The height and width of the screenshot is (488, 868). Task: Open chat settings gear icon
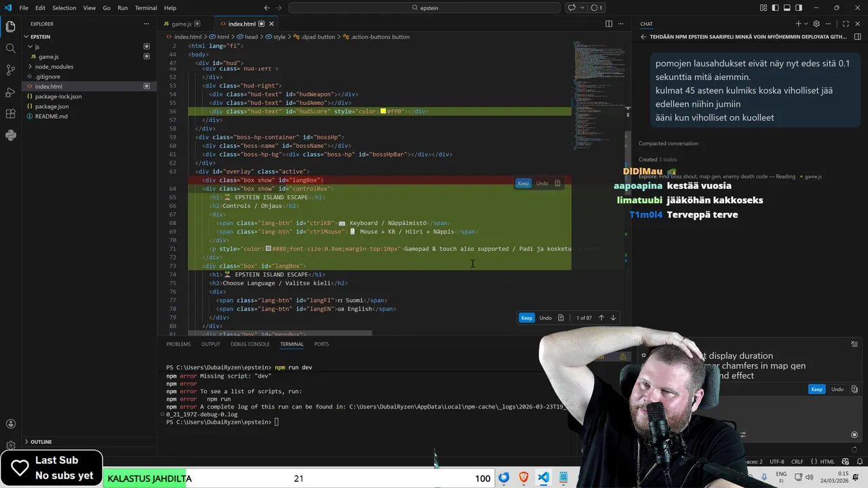point(816,24)
